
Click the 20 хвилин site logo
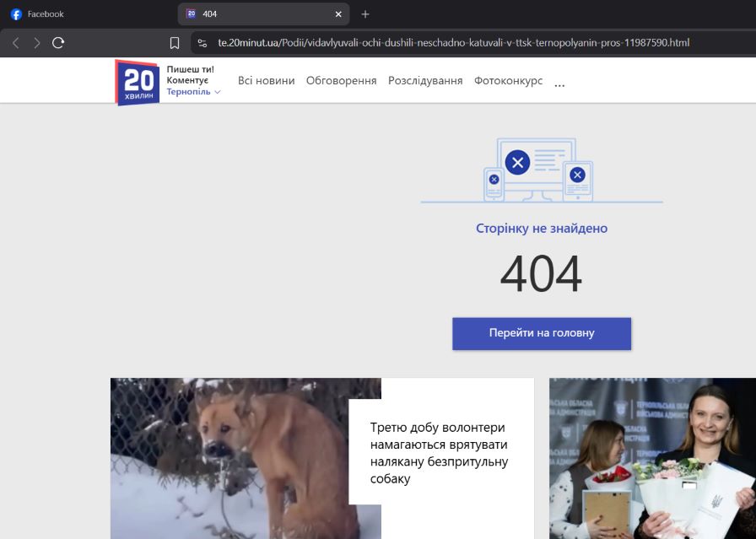[137, 82]
